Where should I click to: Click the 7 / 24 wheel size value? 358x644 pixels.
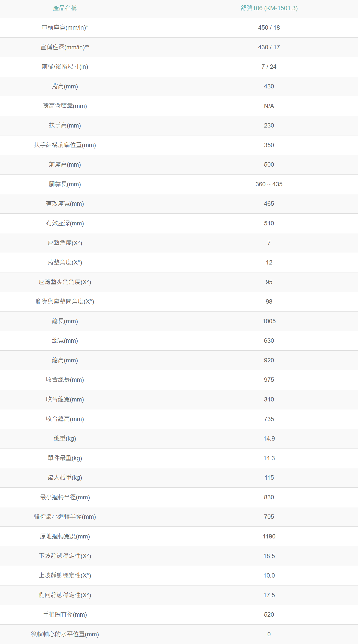(x=269, y=67)
